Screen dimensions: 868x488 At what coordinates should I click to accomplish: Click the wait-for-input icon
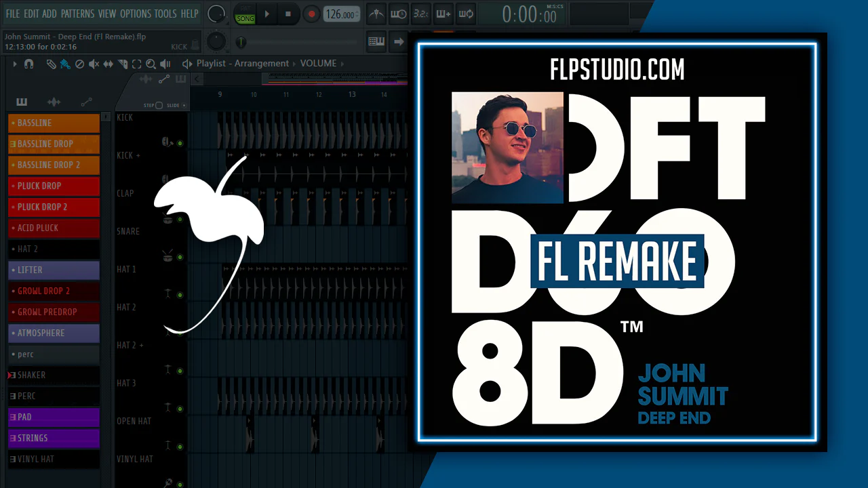399,14
